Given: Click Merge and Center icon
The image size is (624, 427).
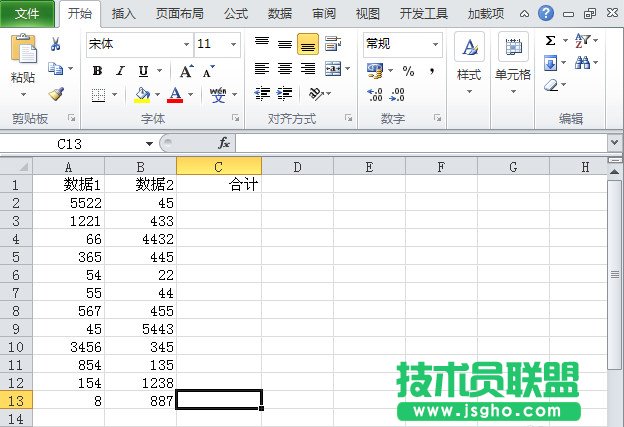Looking at the screenshot, I should [333, 69].
